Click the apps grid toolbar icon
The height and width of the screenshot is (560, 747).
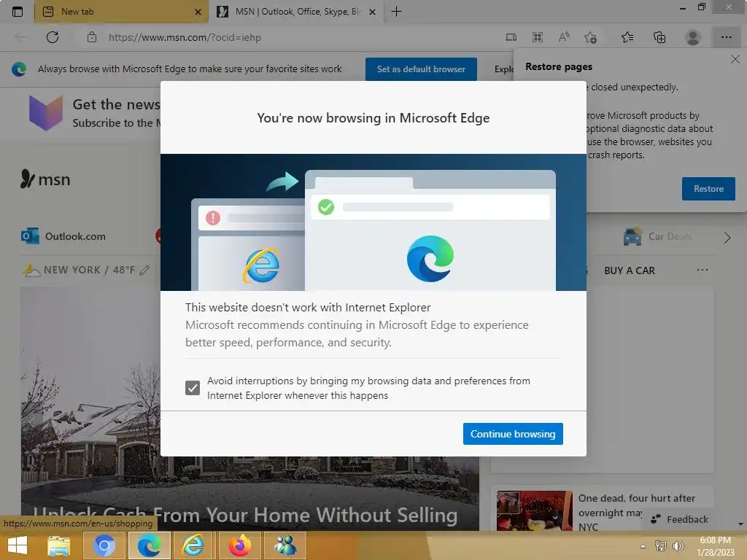pos(538,37)
